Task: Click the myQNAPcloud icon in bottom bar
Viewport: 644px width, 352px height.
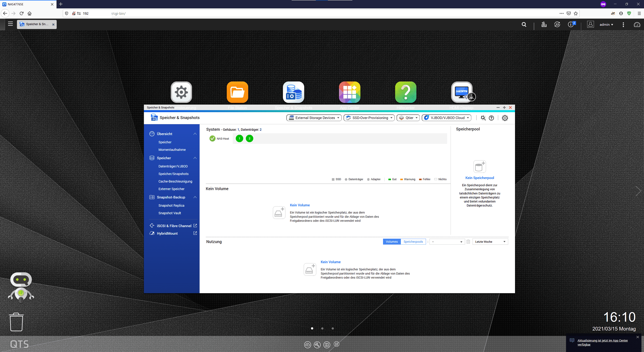Action: pyautogui.click(x=307, y=345)
